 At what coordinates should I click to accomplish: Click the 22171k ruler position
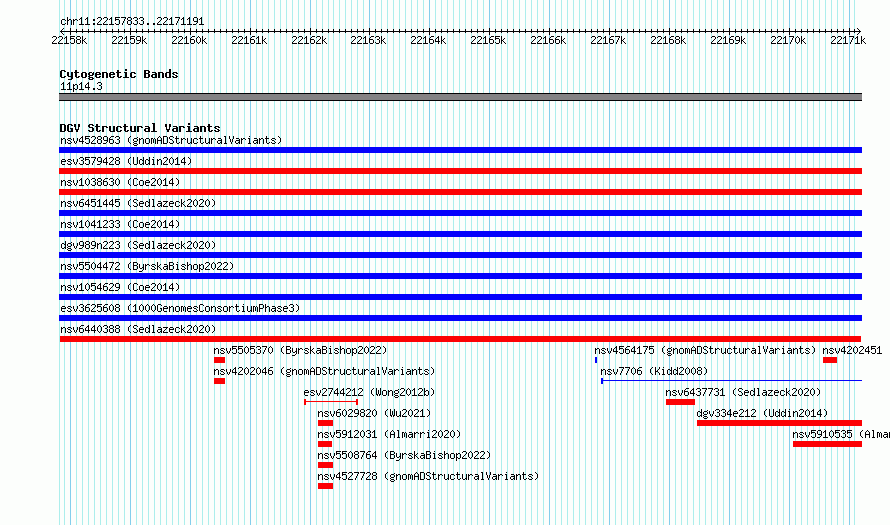click(848, 40)
